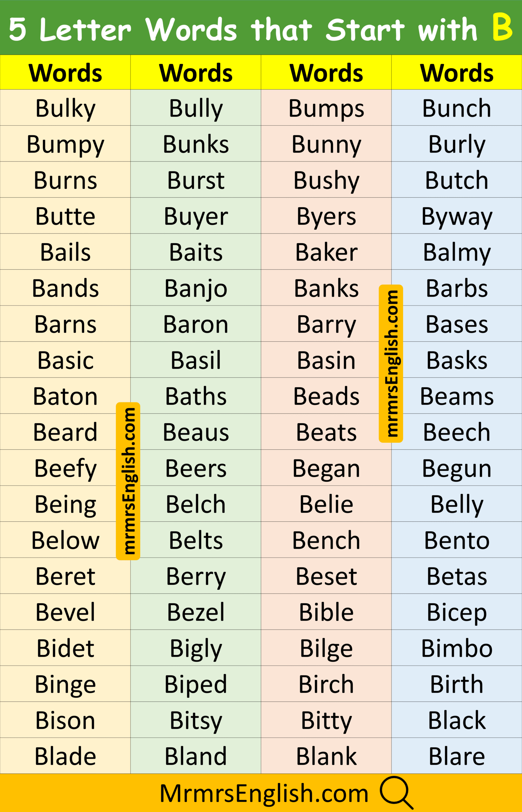The height and width of the screenshot is (812, 522).
Task: Click the yellow letter B in the title
Action: (502, 28)
